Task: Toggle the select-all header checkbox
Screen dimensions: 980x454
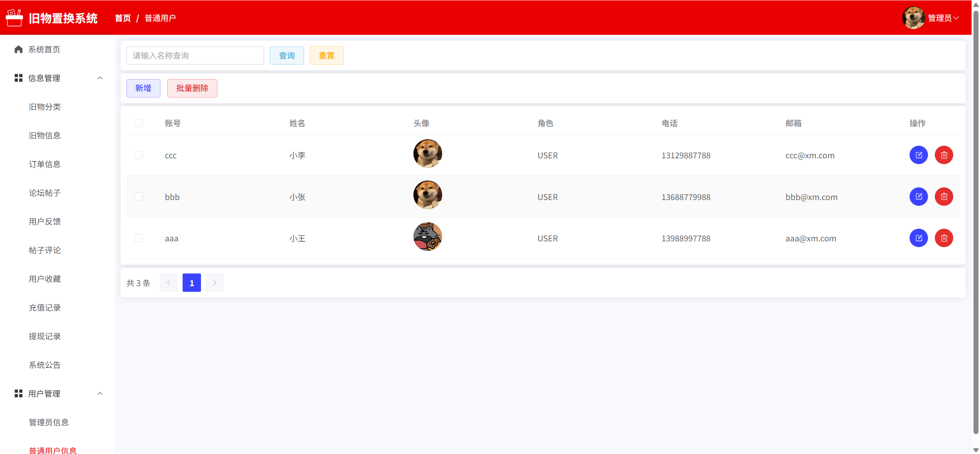Action: pos(138,123)
